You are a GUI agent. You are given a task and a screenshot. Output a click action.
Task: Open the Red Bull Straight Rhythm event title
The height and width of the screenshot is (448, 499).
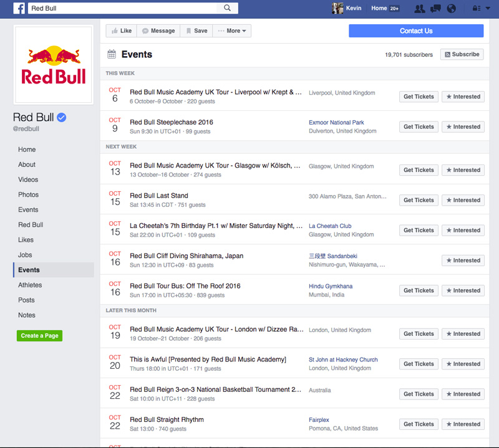[x=167, y=420]
